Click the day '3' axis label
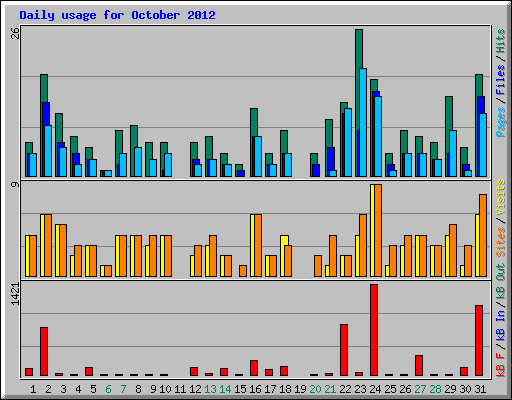The height and width of the screenshot is (400, 512). click(x=63, y=389)
